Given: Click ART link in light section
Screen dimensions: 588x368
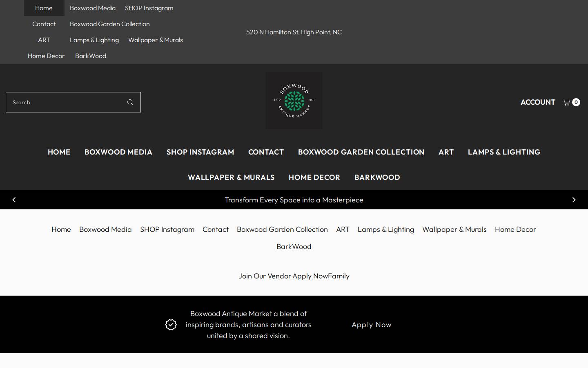Looking at the screenshot, I should [x=343, y=229].
